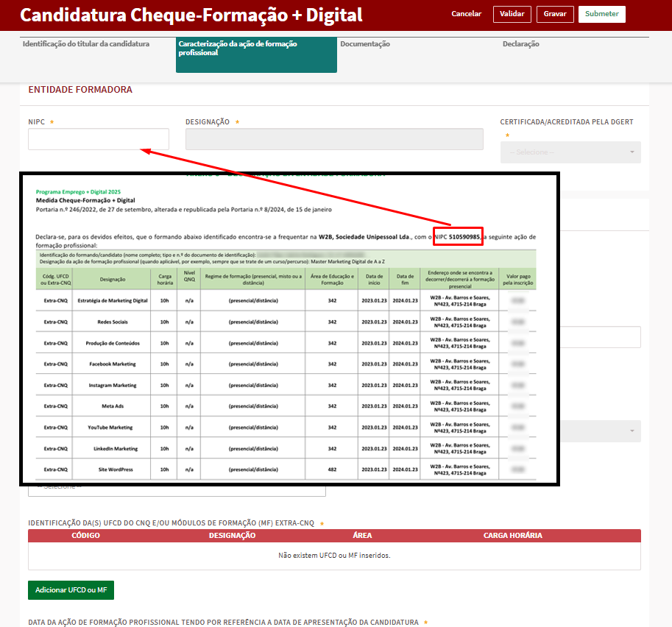This screenshot has height=627, width=672.
Task: Open the Identificação do titular da candidatura tab
Action: coord(86,44)
